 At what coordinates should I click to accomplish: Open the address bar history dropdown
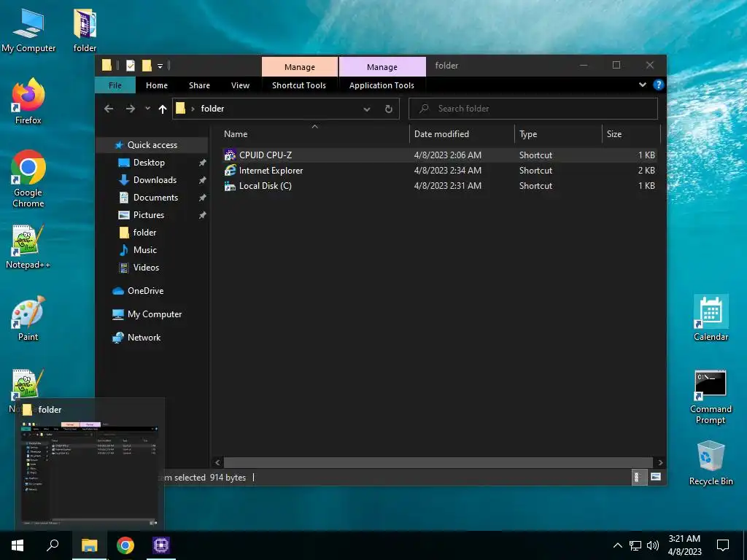[367, 109]
